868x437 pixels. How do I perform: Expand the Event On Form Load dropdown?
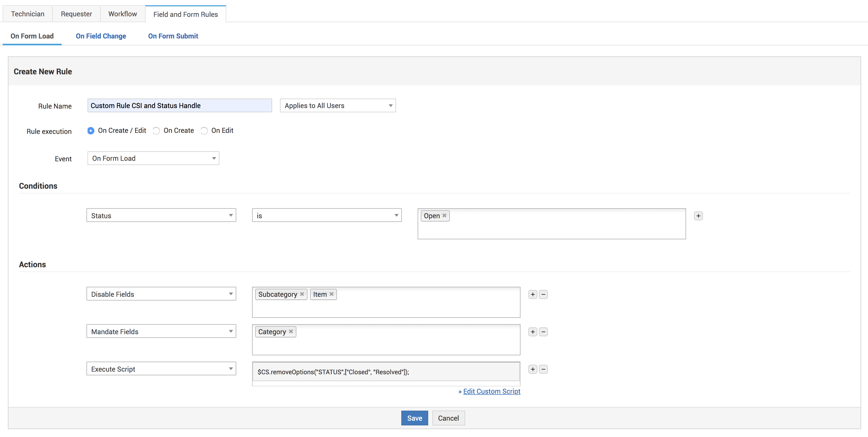coord(153,158)
